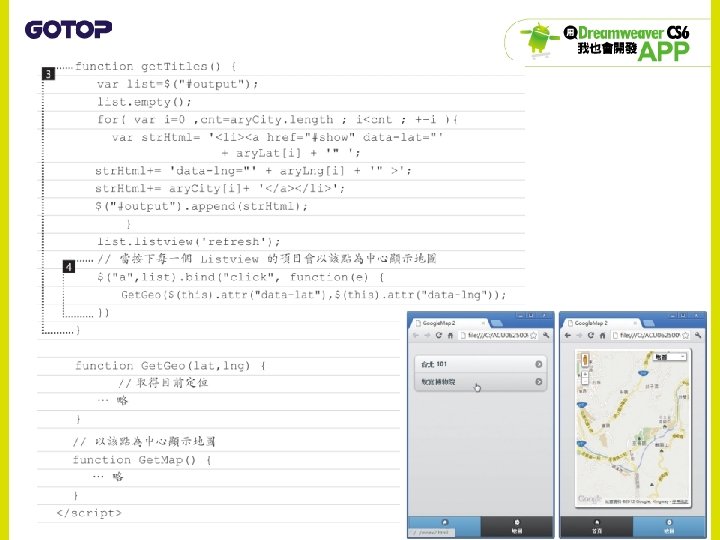Select the Street View pegman on map
720x540 pixels.
(585, 360)
